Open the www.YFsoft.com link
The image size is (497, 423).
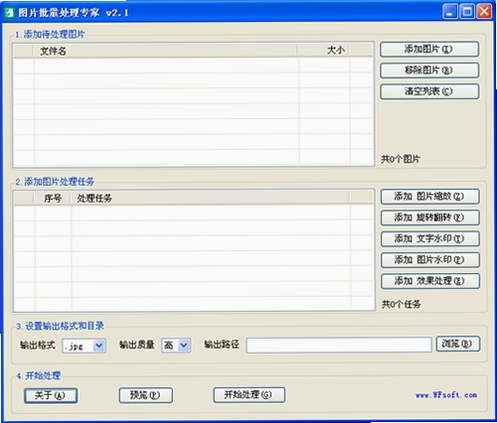tap(446, 395)
